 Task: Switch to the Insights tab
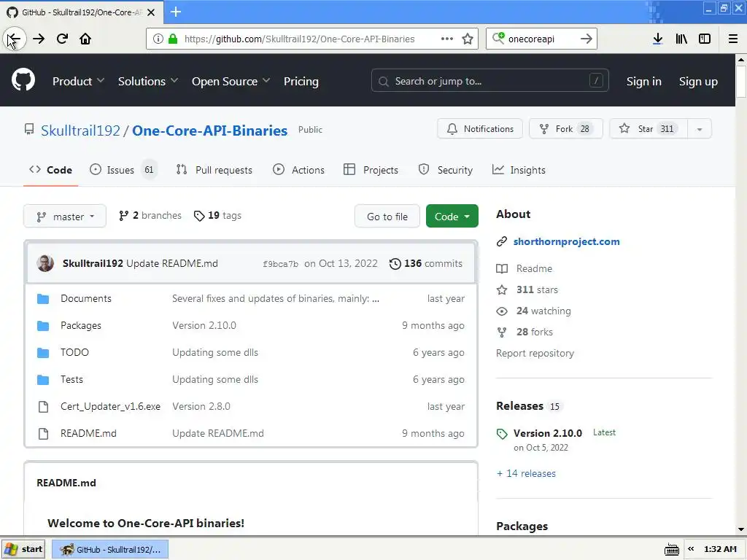[x=519, y=170]
